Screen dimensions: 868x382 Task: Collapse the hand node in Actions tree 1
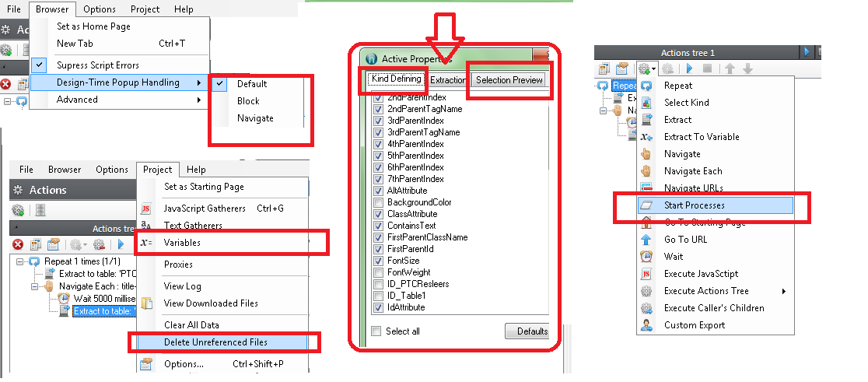[x=604, y=110]
